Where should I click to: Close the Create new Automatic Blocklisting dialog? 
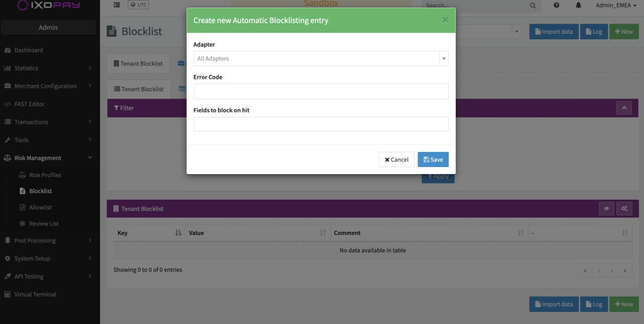445,20
